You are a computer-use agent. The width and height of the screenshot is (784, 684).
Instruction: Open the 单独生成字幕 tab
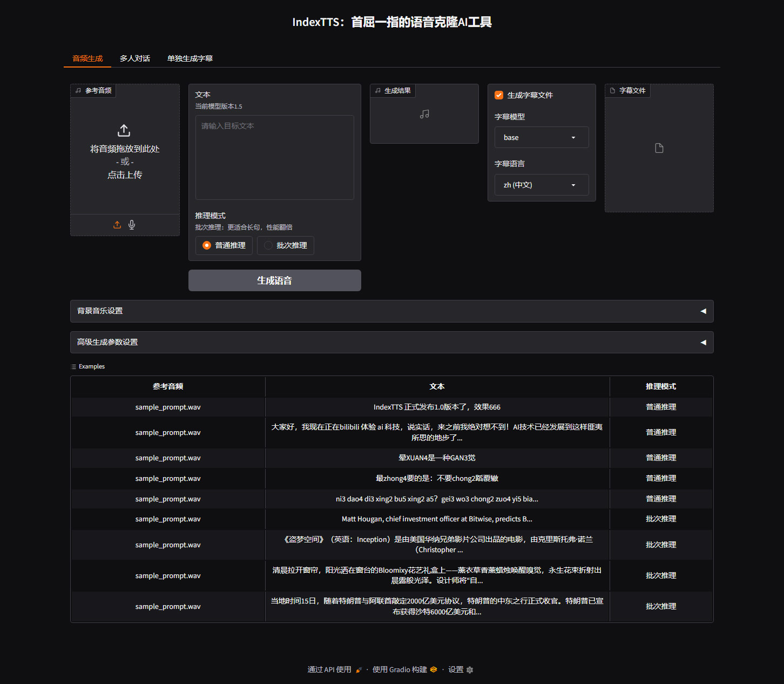point(190,58)
